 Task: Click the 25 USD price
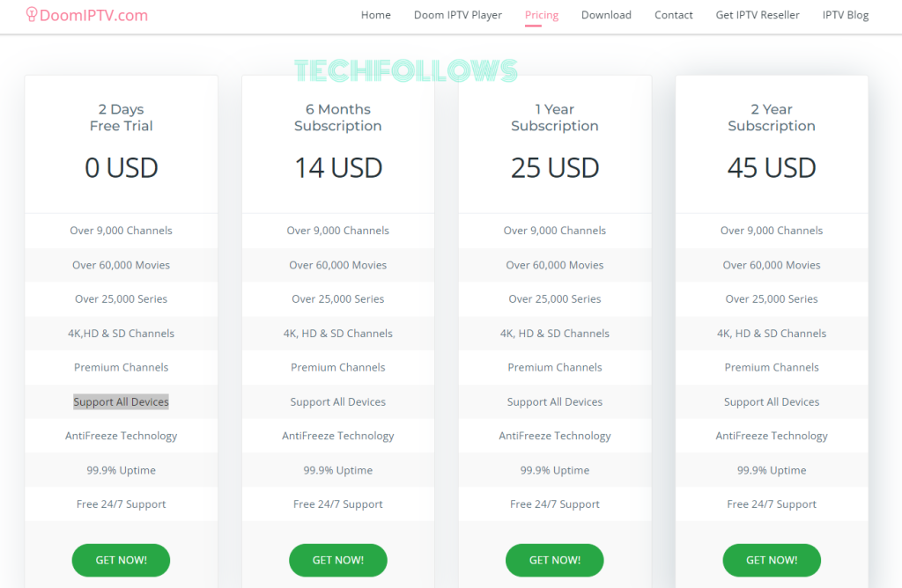tap(555, 168)
